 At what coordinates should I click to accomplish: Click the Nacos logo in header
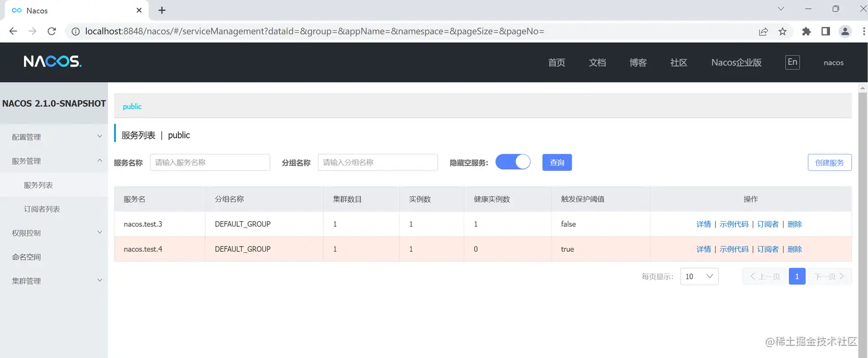pyautogui.click(x=52, y=61)
